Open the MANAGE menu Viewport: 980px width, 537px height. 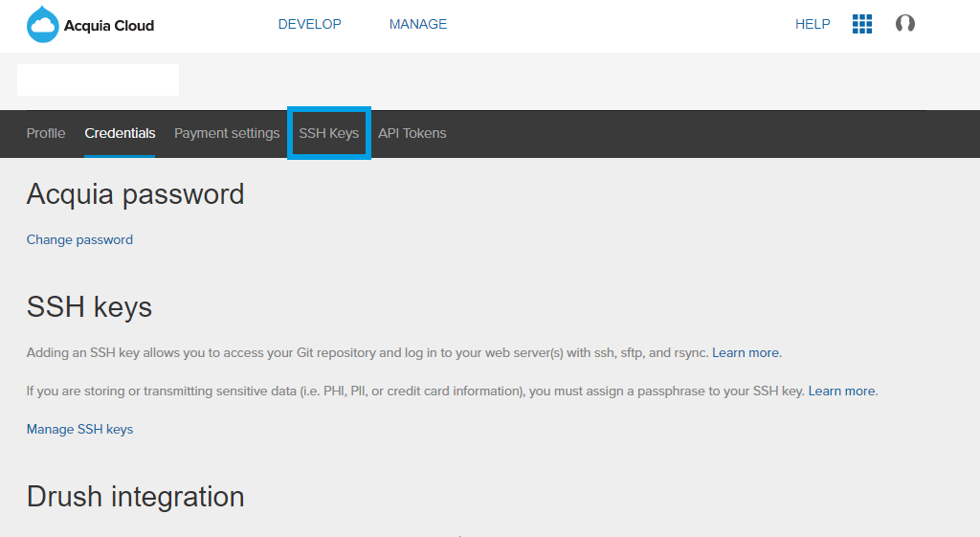pyautogui.click(x=417, y=24)
